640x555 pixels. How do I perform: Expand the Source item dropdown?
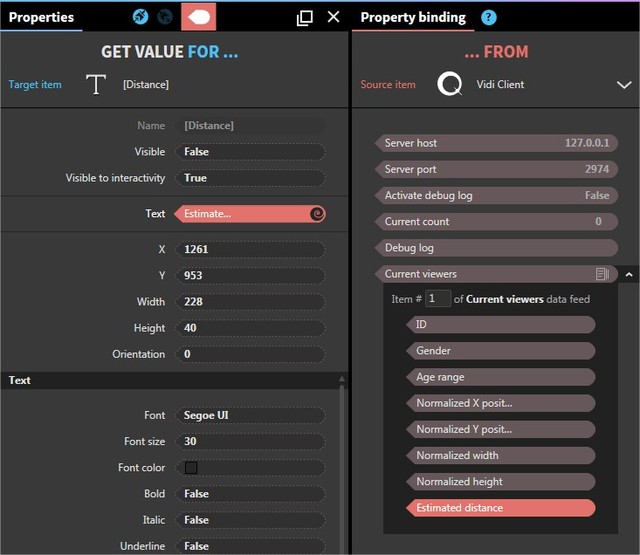pyautogui.click(x=623, y=86)
